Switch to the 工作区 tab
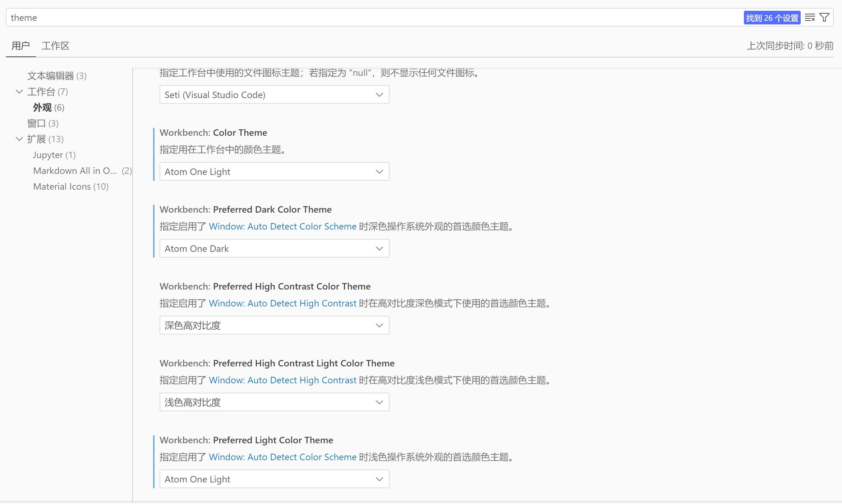Image resolution: width=842 pixels, height=504 pixels. click(55, 46)
